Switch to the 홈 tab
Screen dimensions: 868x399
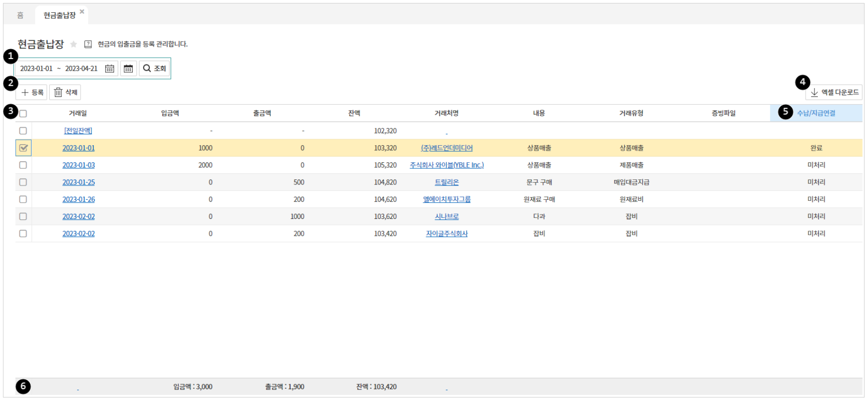pyautogui.click(x=20, y=15)
